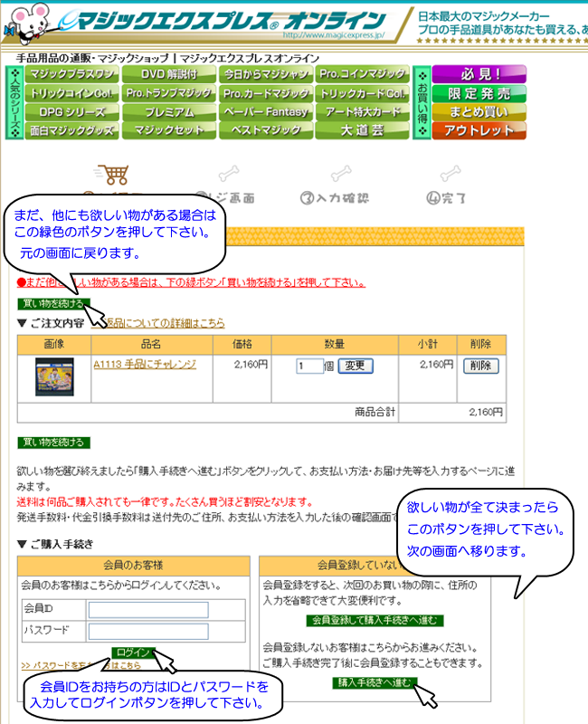Click the 変更 quantity update button
This screenshot has width=588, height=724.
point(356,366)
